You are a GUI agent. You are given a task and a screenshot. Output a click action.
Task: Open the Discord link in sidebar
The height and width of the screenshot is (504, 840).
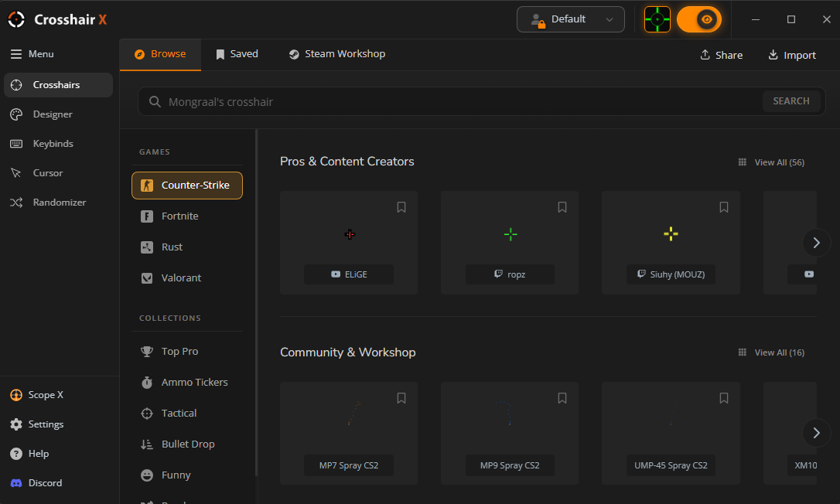tap(45, 483)
